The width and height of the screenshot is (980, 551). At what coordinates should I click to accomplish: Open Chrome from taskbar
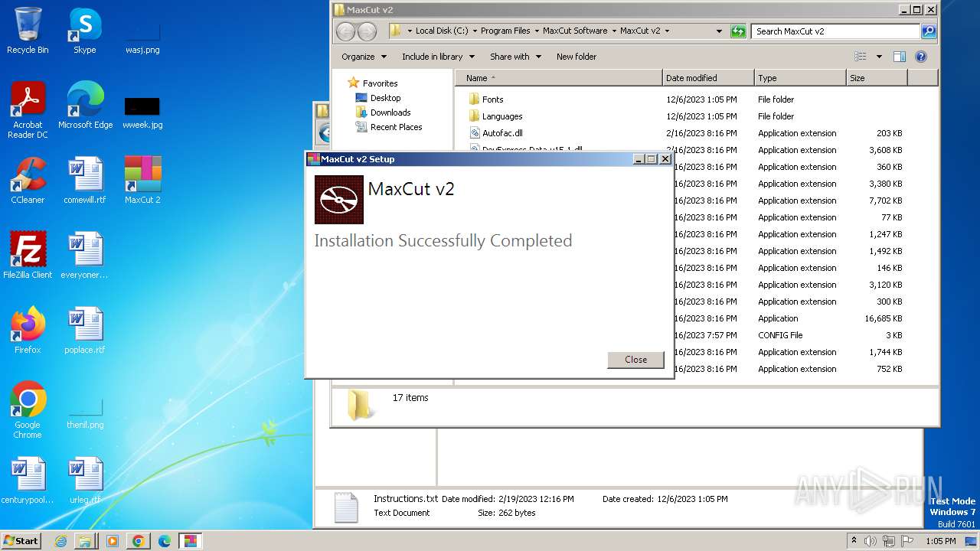138,541
